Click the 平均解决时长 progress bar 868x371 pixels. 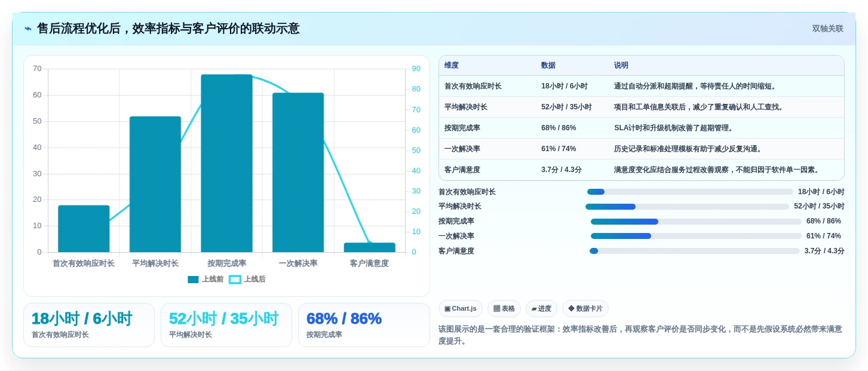(687, 207)
